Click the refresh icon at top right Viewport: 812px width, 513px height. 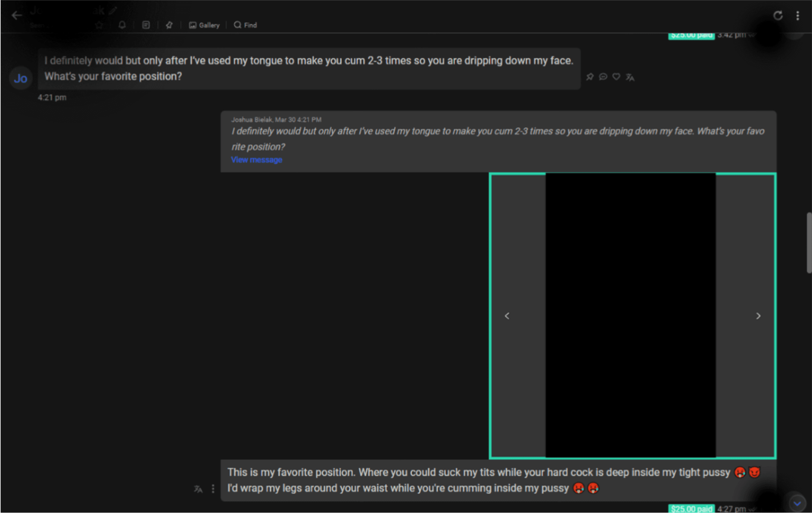[778, 16]
